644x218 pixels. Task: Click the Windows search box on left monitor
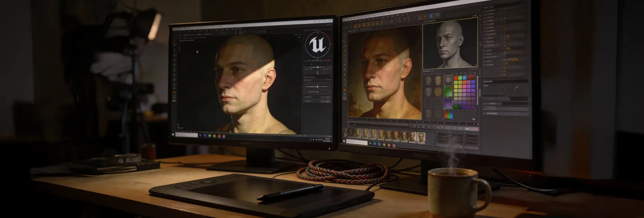point(186,135)
